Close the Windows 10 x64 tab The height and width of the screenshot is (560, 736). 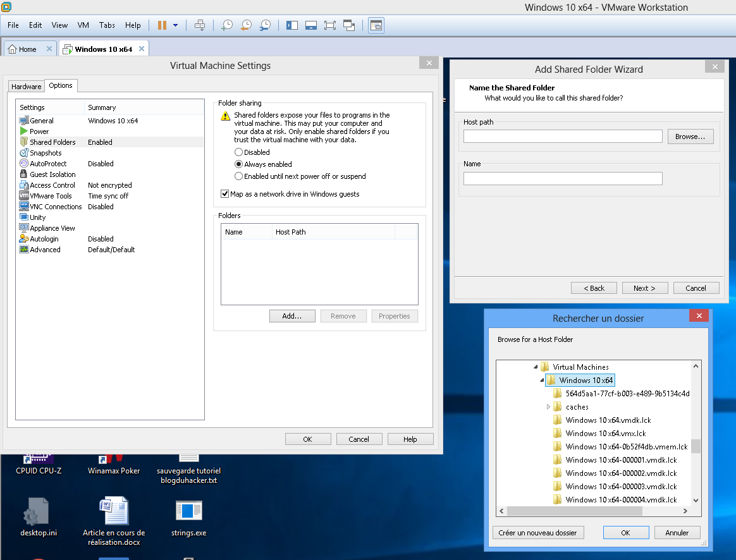[141, 49]
